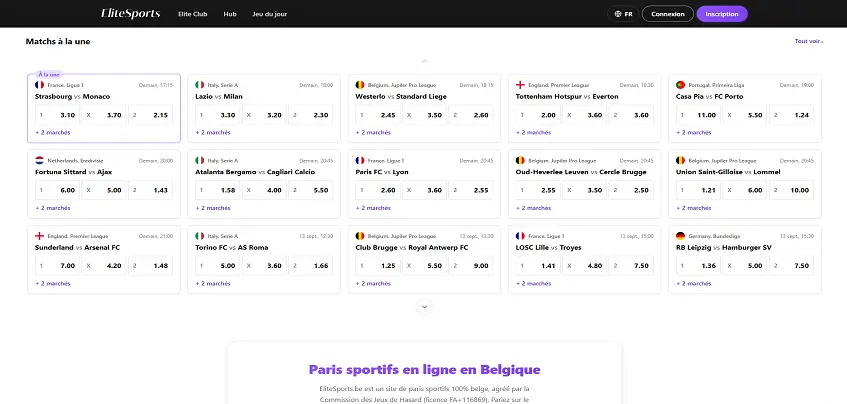Screen dimensions: 847x404
Task: Open the Tout voir link
Action: (809, 41)
